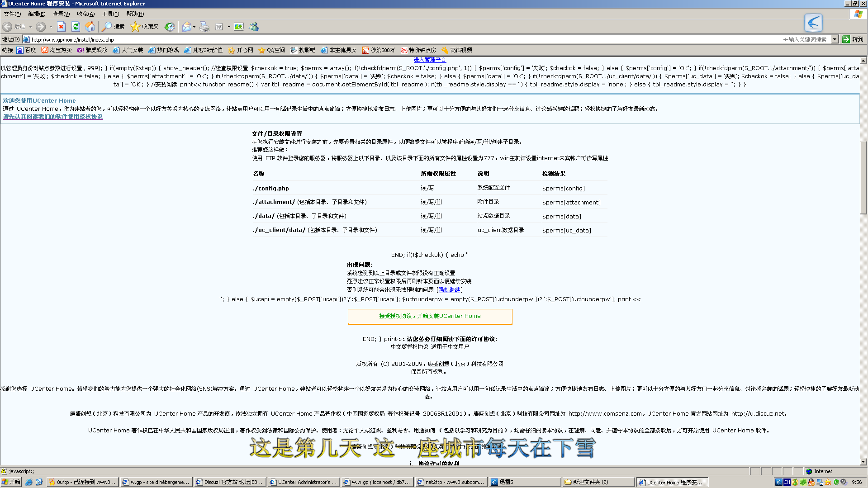Image resolution: width=868 pixels, height=488 pixels.
Task: Click the vertical scrollbar down arrow
Action: pos(863,462)
